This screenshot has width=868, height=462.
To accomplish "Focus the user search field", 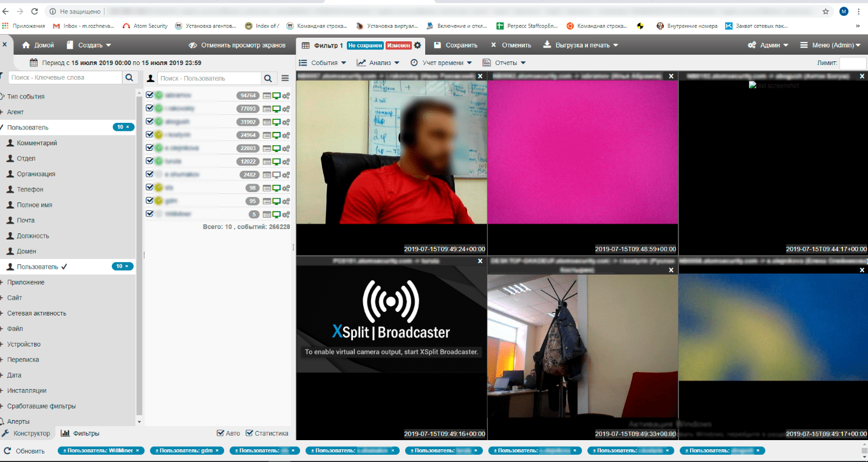I will tap(210, 78).
